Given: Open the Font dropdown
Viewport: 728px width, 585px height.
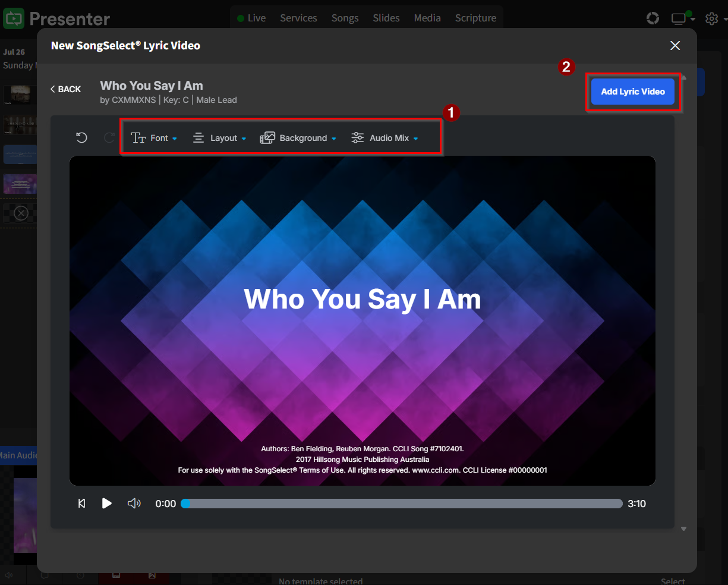Looking at the screenshot, I should [x=154, y=138].
